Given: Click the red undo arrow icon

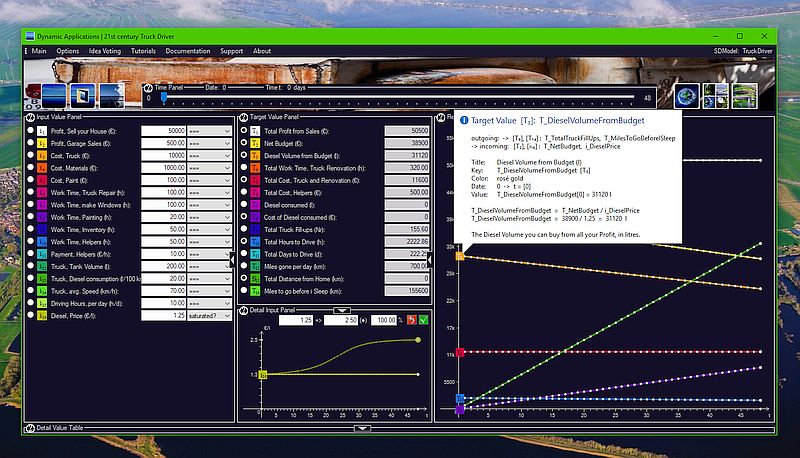Looking at the screenshot, I should (x=411, y=320).
